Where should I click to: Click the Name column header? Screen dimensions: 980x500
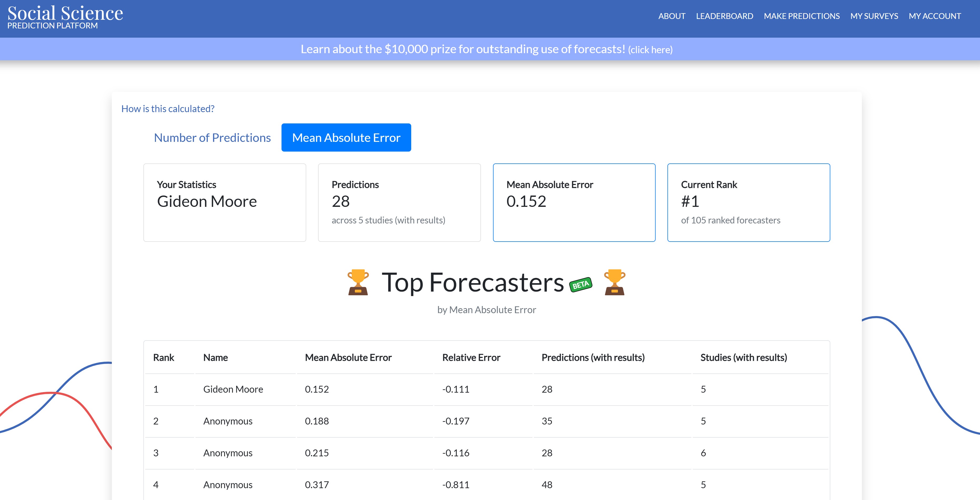(215, 358)
